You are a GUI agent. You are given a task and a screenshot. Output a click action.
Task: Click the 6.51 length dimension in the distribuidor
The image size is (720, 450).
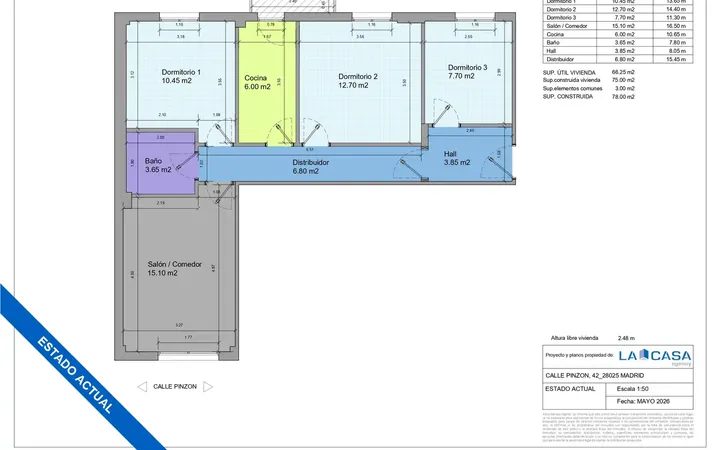point(310,149)
